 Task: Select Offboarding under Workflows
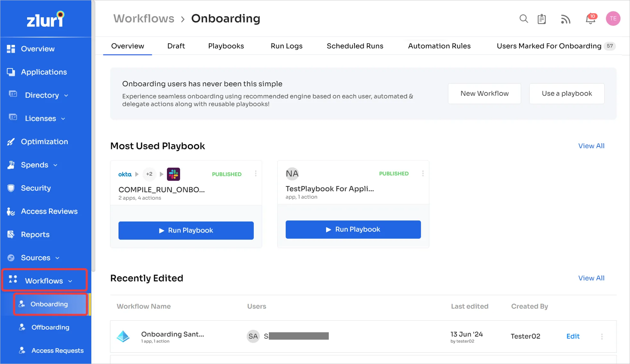(x=50, y=327)
